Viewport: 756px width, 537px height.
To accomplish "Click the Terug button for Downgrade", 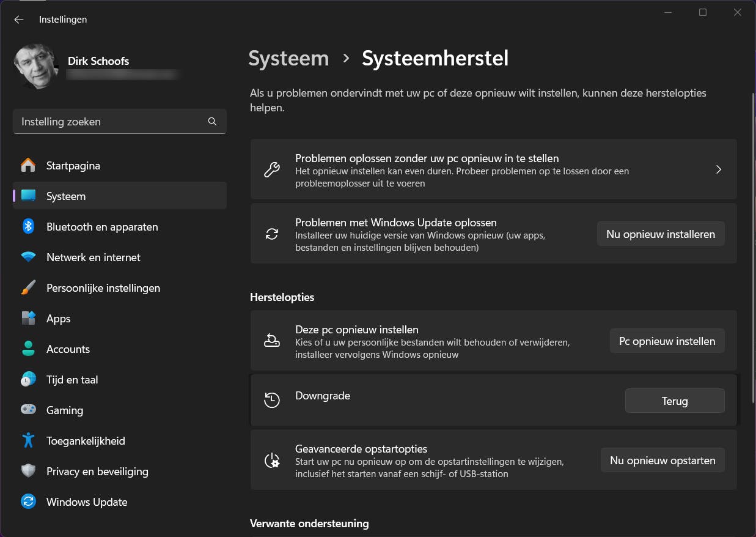I will [x=675, y=401].
